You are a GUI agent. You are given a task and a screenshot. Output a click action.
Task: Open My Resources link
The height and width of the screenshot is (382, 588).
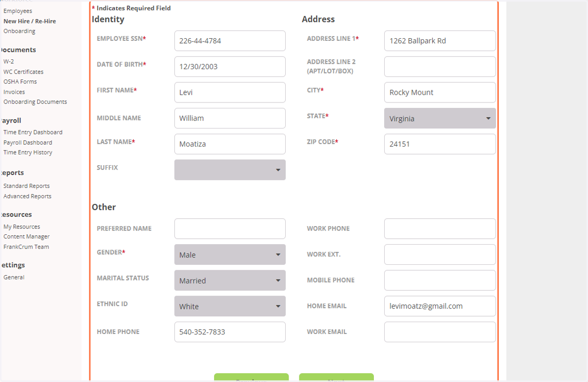(22, 227)
